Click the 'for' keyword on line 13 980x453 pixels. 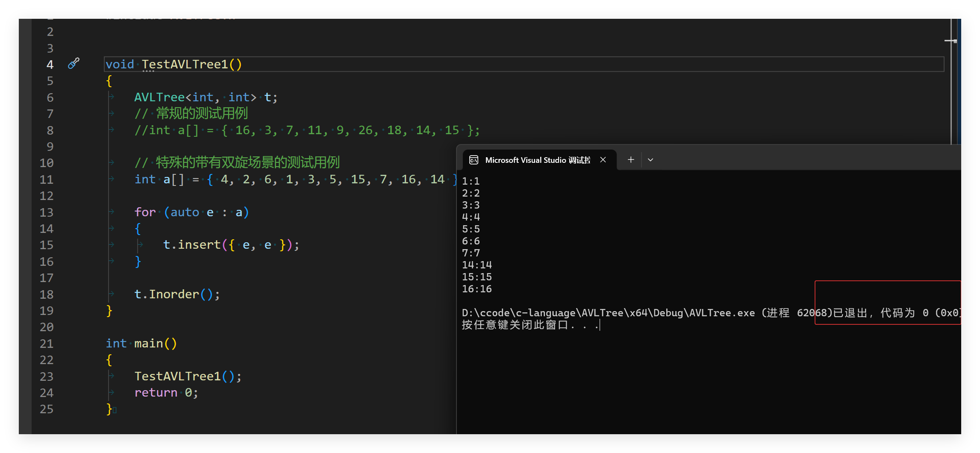coord(145,212)
